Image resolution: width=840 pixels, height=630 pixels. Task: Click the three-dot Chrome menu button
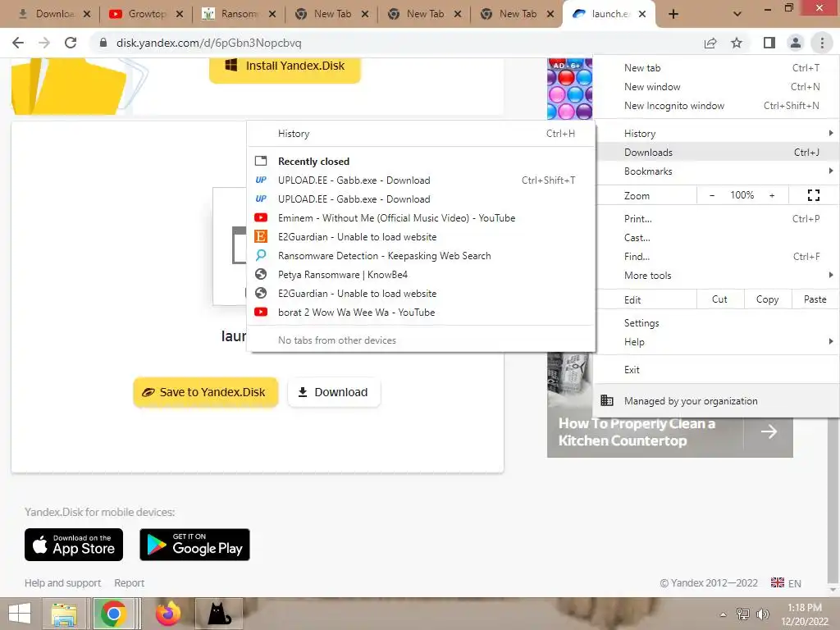[822, 43]
